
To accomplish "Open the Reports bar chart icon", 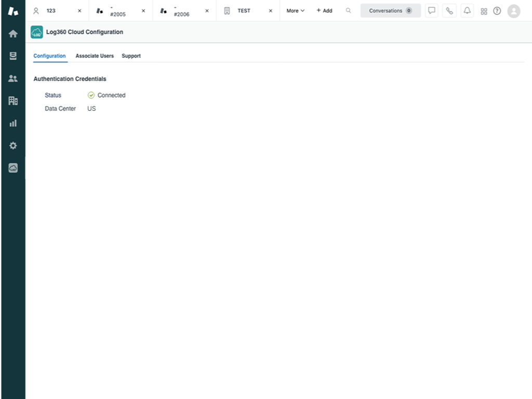I will 13,123.
